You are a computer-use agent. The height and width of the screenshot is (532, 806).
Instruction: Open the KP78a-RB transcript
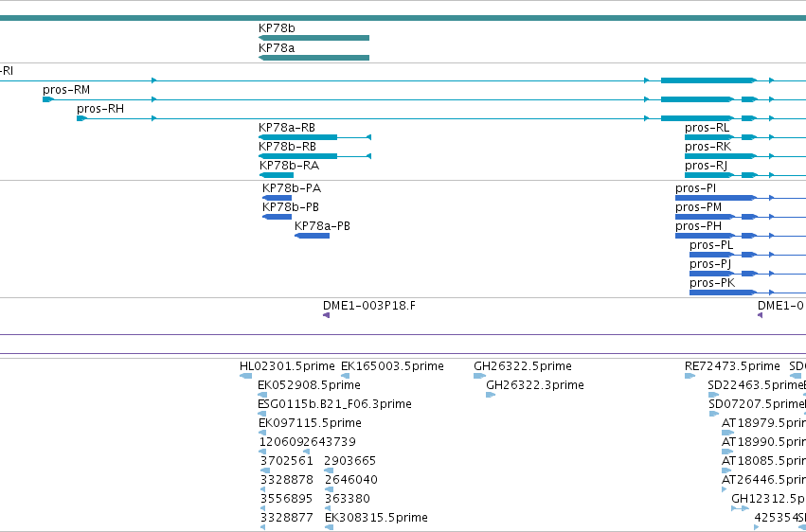click(314, 137)
